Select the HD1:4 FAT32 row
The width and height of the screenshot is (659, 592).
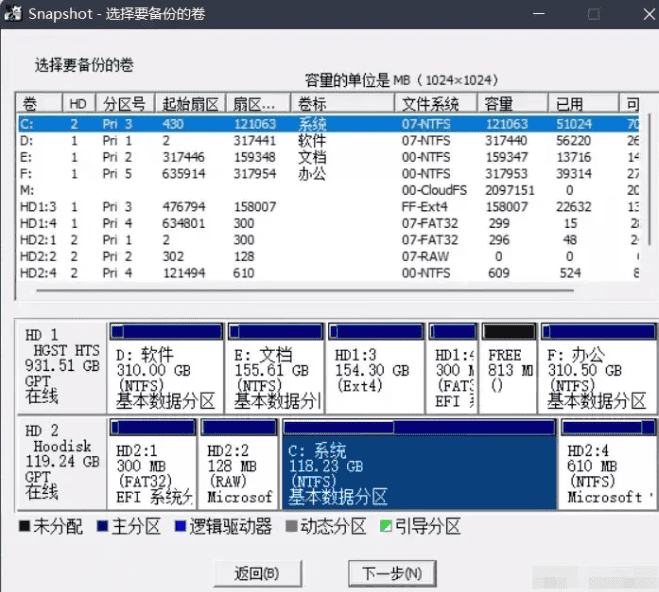click(x=328, y=223)
